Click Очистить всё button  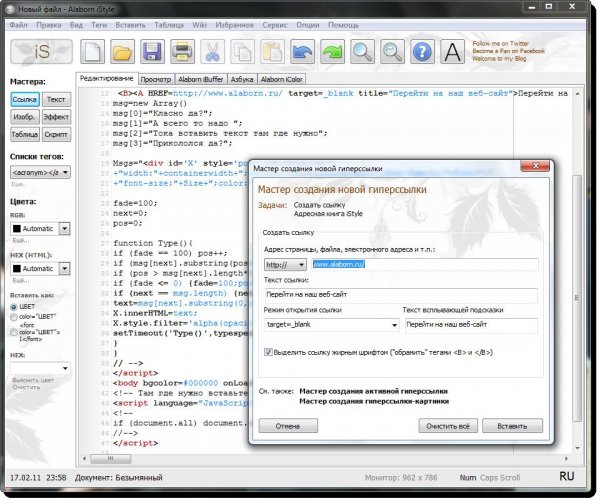tap(448, 426)
